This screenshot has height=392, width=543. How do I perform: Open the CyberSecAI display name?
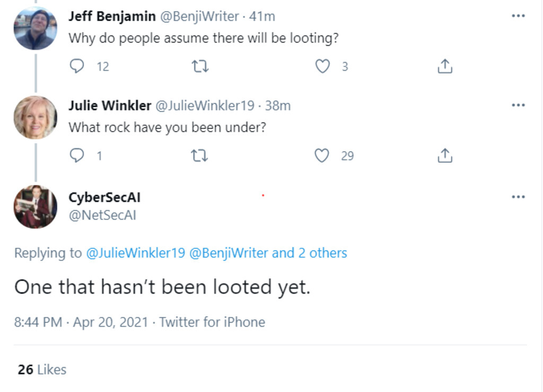click(104, 197)
